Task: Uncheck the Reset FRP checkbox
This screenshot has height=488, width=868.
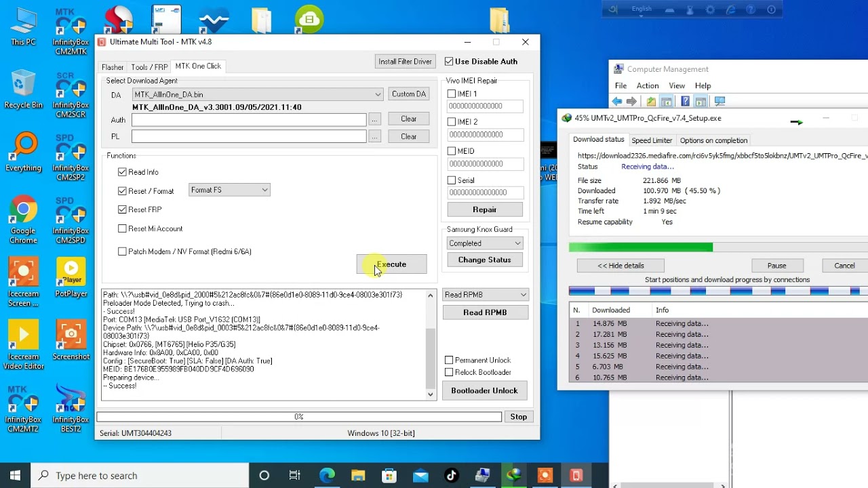Action: (x=122, y=209)
